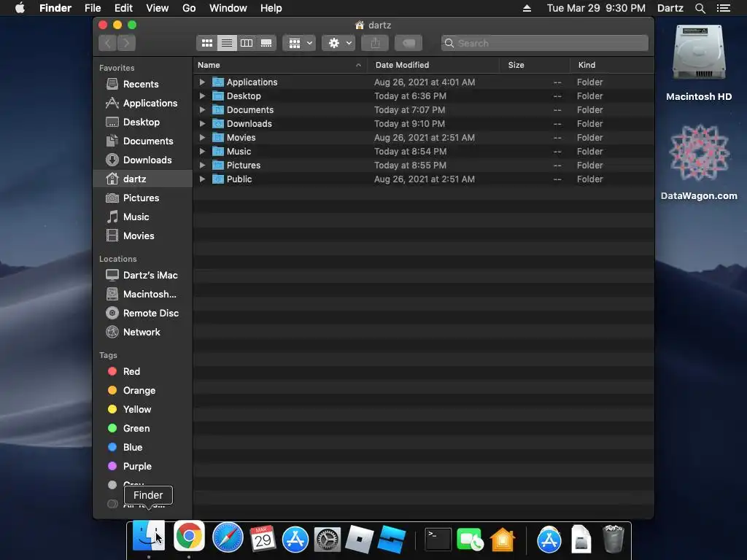Open Terminal from the Dock

point(438,540)
